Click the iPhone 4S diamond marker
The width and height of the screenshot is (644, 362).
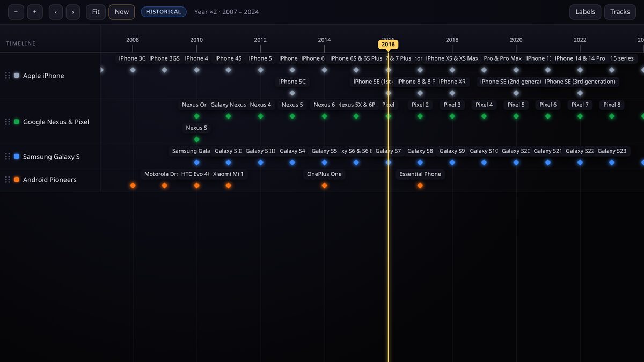click(229, 70)
